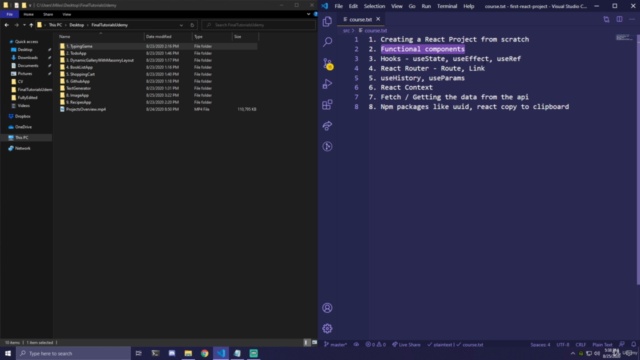
Task: Click the feedback icon in status bar
Action: (622, 344)
